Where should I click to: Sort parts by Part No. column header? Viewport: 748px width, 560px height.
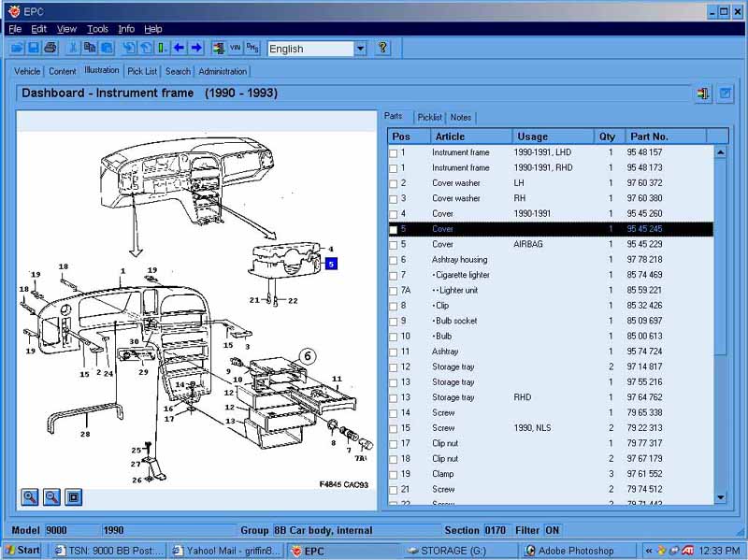(x=649, y=136)
